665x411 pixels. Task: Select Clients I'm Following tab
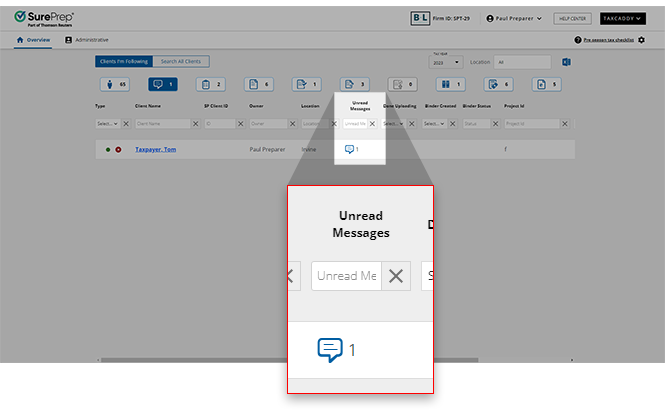click(124, 62)
